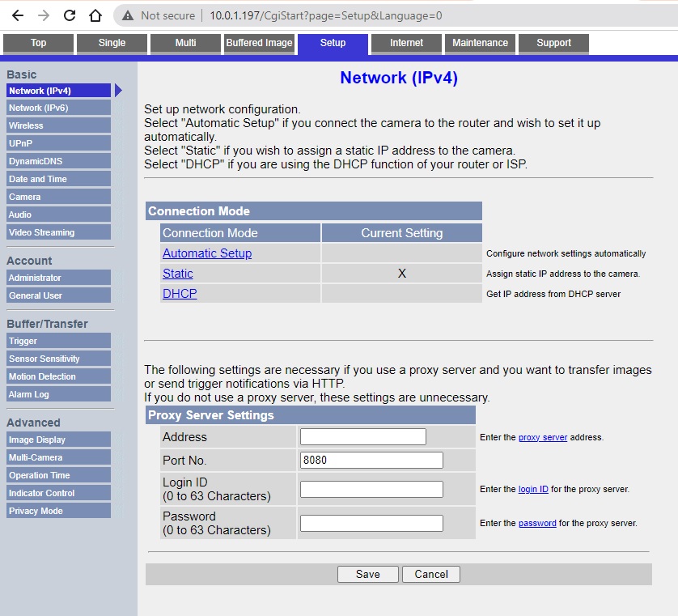Open the Support tab
Screen dimensions: 678x616
pos(553,43)
